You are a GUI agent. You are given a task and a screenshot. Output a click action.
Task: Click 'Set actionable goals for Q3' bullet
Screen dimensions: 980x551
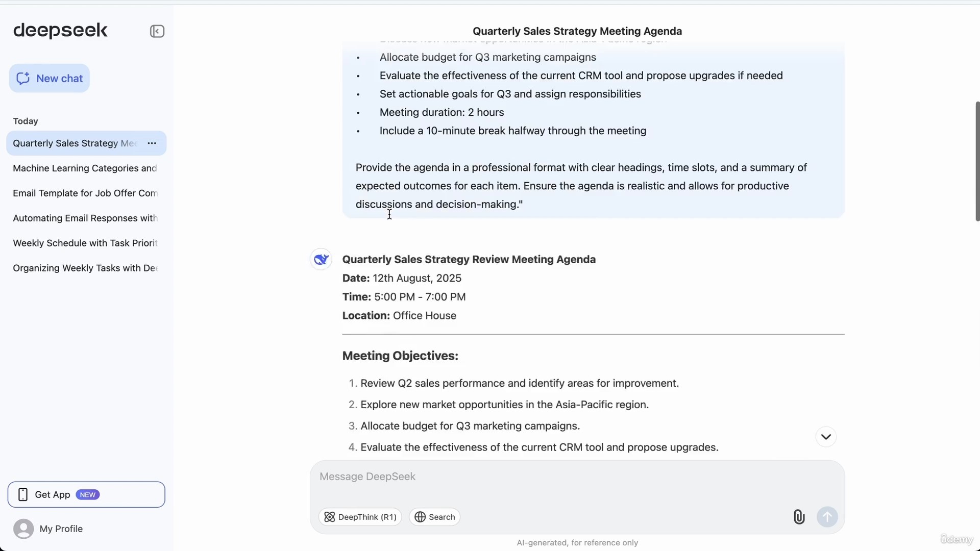pos(510,94)
